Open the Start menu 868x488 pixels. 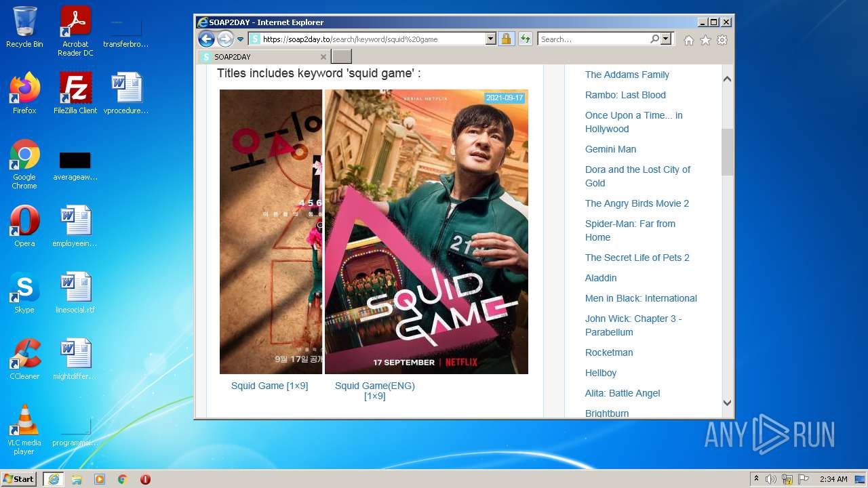[19, 479]
